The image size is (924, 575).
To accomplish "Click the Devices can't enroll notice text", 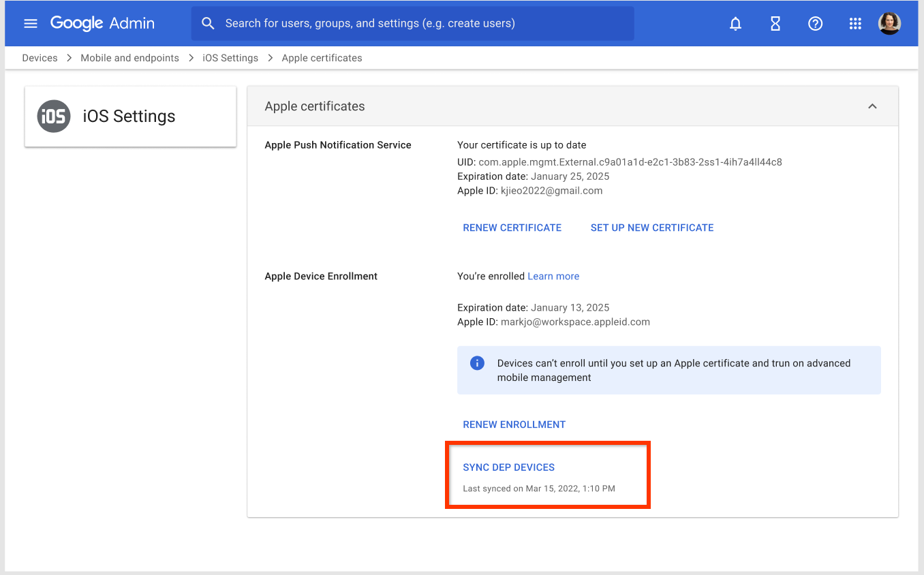I will point(674,371).
